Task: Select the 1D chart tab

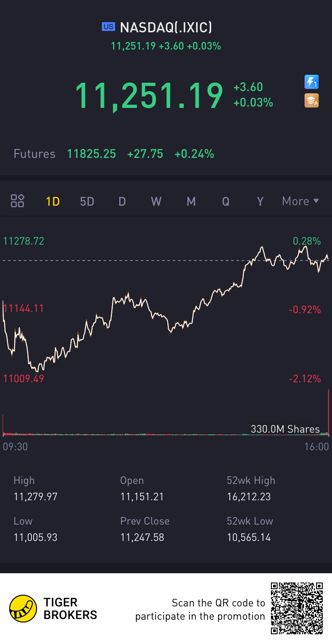Action: [x=53, y=202]
